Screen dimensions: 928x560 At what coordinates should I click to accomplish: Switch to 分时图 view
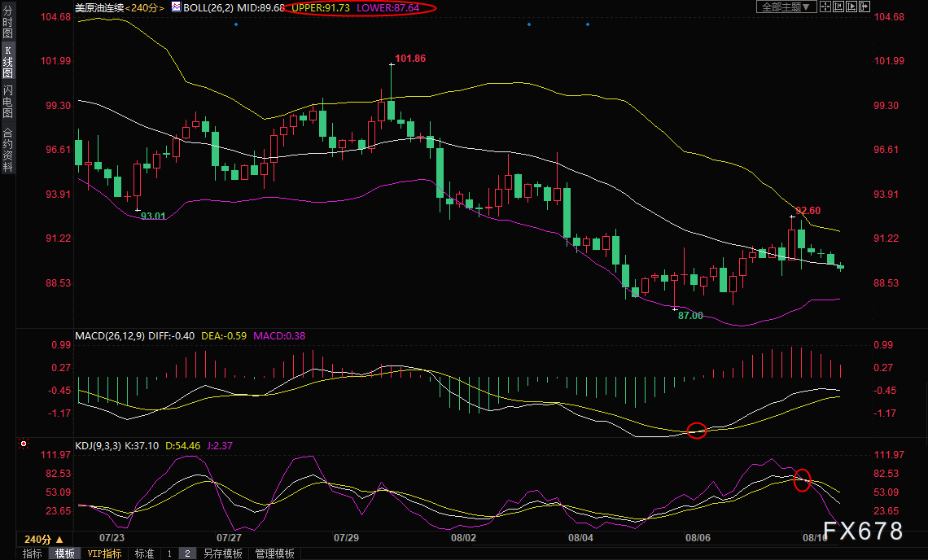point(7,22)
